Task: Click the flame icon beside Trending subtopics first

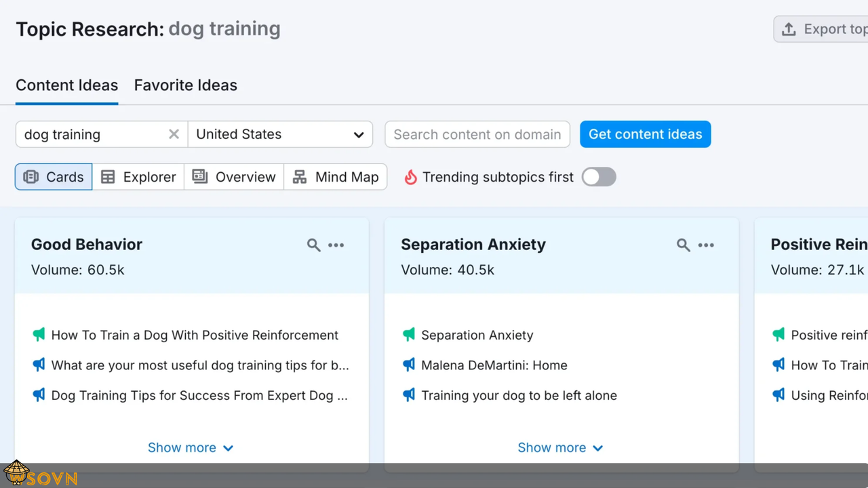Action: tap(410, 177)
